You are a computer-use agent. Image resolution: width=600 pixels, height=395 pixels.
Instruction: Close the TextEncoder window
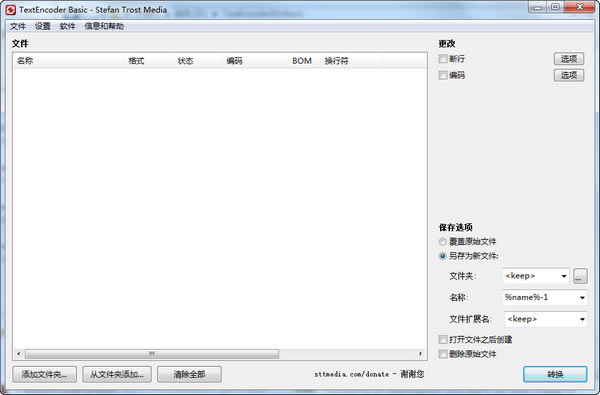pos(580,7)
